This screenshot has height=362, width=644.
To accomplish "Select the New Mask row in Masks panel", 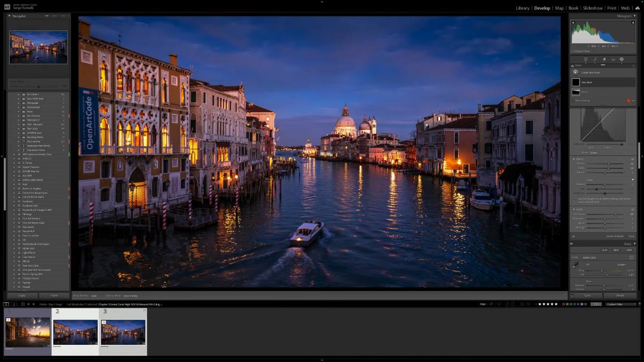I will [x=603, y=83].
